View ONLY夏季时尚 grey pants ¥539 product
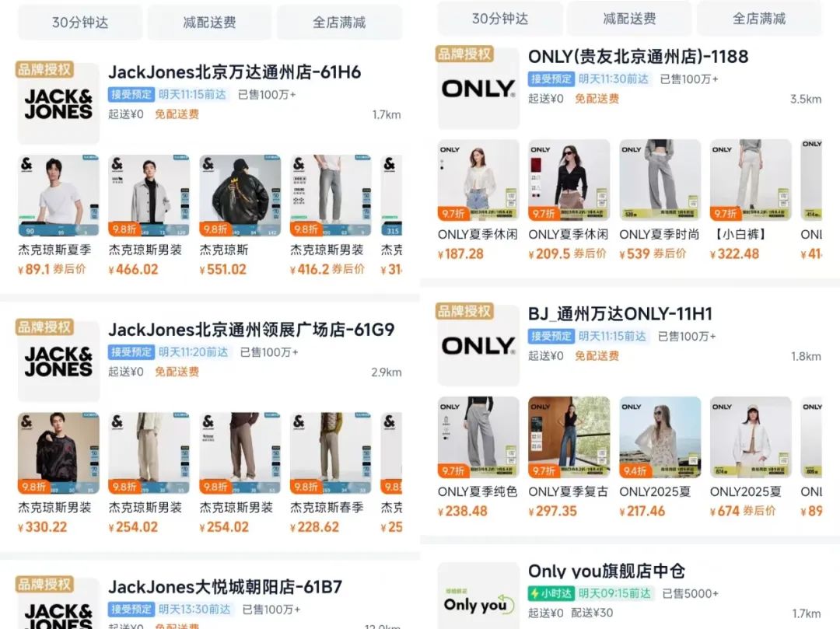Image resolution: width=840 pixels, height=629 pixels. pos(660,201)
